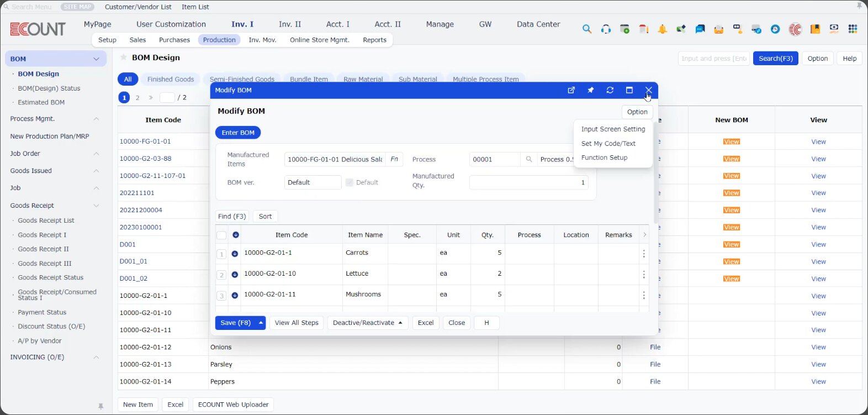This screenshot has height=415, width=868.
Task: Refresh the Modify BOM dialog
Action: 610,90
